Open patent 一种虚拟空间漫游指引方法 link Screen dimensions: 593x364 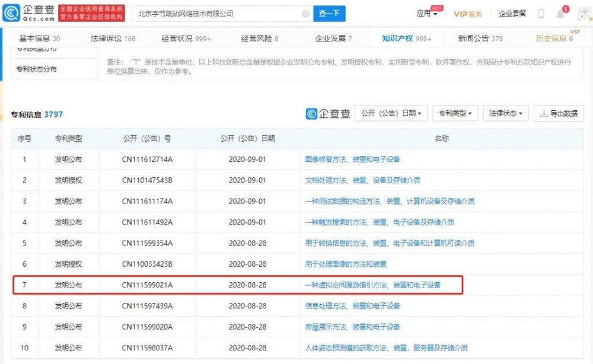372,285
